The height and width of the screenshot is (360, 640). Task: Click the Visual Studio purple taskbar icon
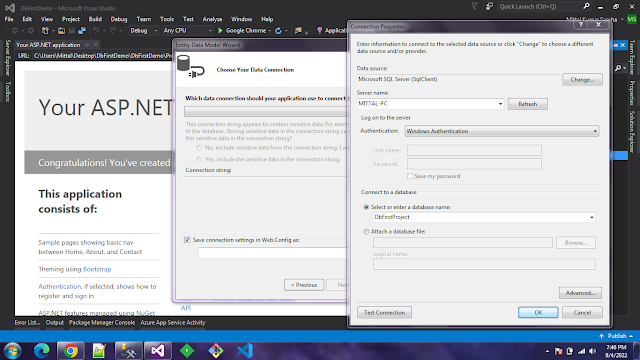point(158,351)
